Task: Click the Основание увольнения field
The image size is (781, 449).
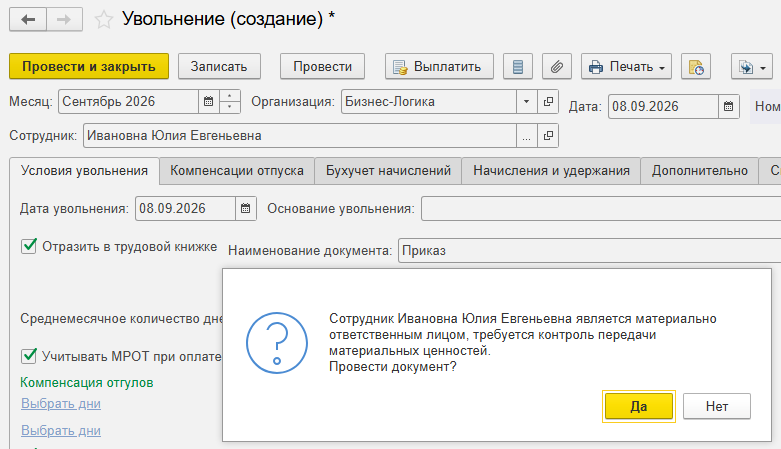Action: 601,208
